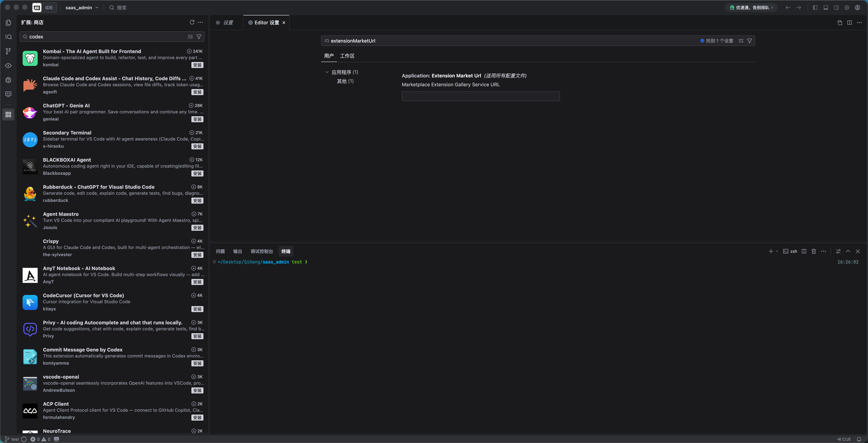Install the BLACKBOXAI Agent extension
The width and height of the screenshot is (868, 443).
click(197, 174)
